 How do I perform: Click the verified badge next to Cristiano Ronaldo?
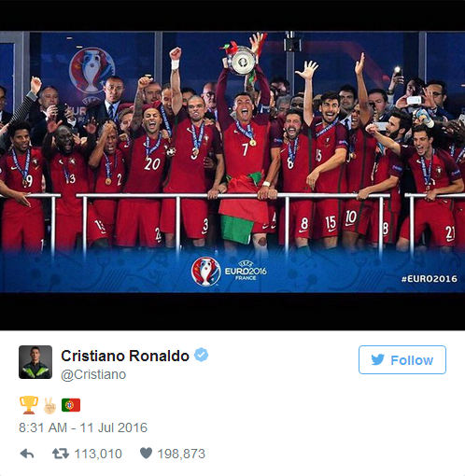pos(202,355)
